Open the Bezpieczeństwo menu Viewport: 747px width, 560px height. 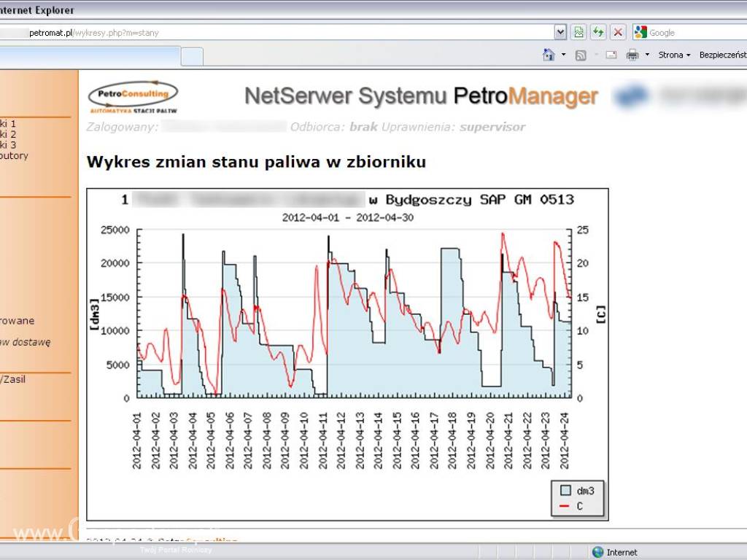point(723,55)
